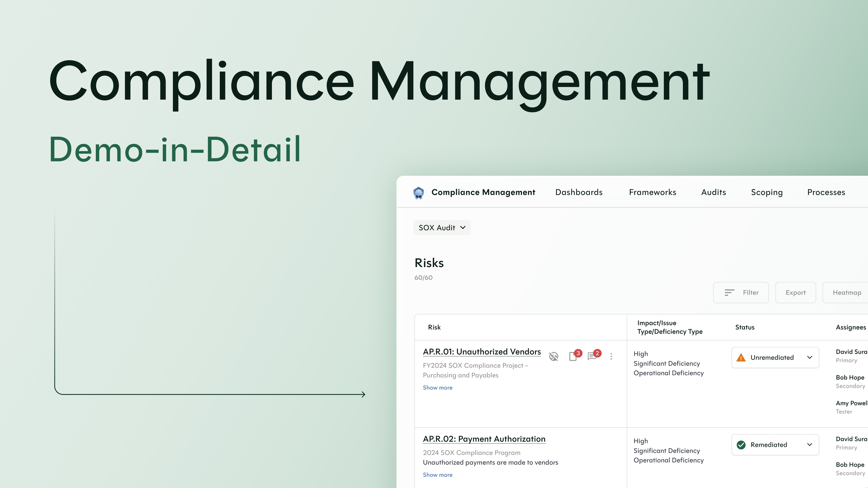The image size is (868, 488).
Task: Click the Export button
Action: [796, 293]
